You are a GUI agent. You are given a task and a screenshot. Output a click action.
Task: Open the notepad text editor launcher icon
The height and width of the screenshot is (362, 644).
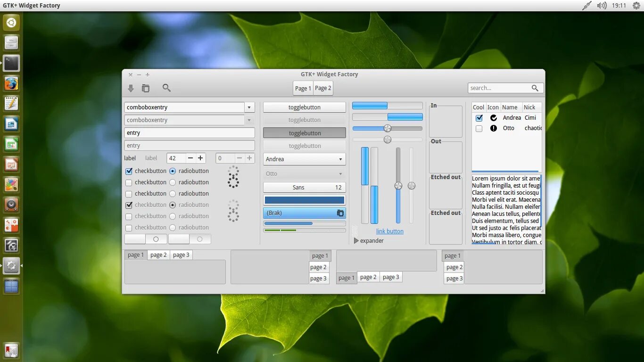[x=11, y=104]
